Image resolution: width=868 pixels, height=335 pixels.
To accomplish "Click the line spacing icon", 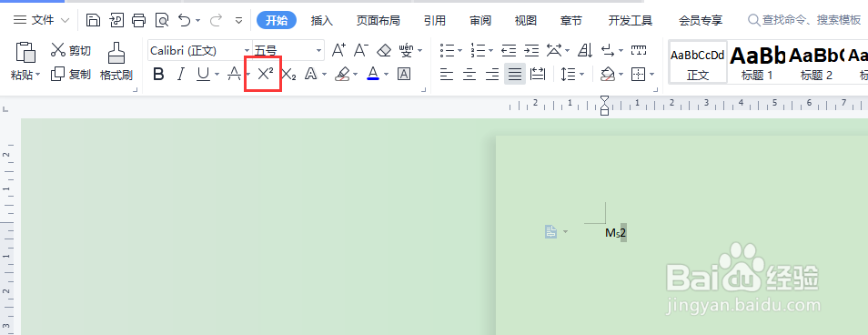I will pyautogui.click(x=568, y=74).
